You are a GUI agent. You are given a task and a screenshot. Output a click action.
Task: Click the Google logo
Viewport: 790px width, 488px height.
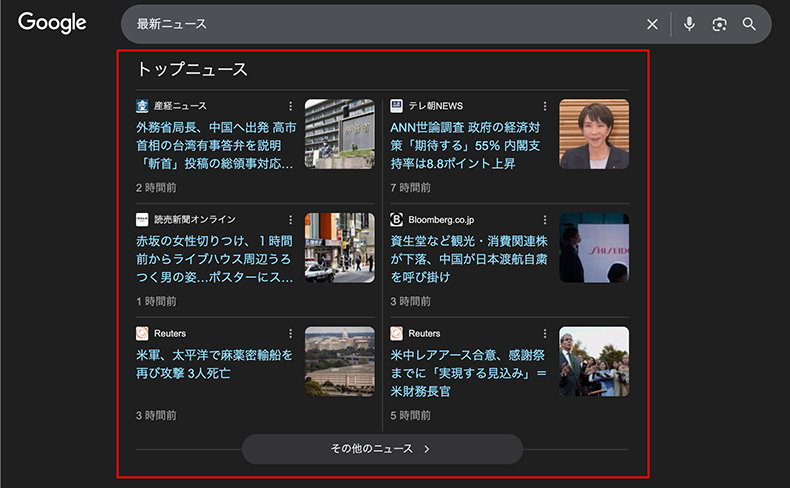click(52, 23)
